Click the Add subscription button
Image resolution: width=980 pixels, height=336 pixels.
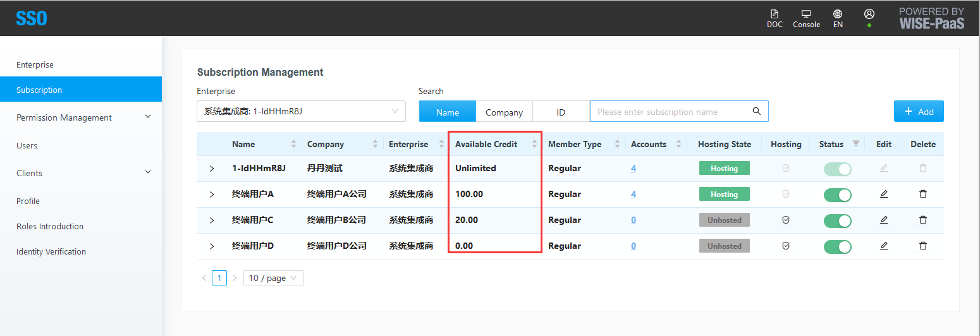(919, 111)
